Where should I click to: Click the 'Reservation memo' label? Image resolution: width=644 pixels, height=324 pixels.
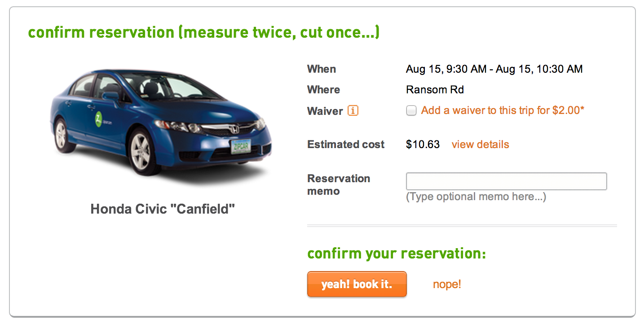tap(339, 185)
